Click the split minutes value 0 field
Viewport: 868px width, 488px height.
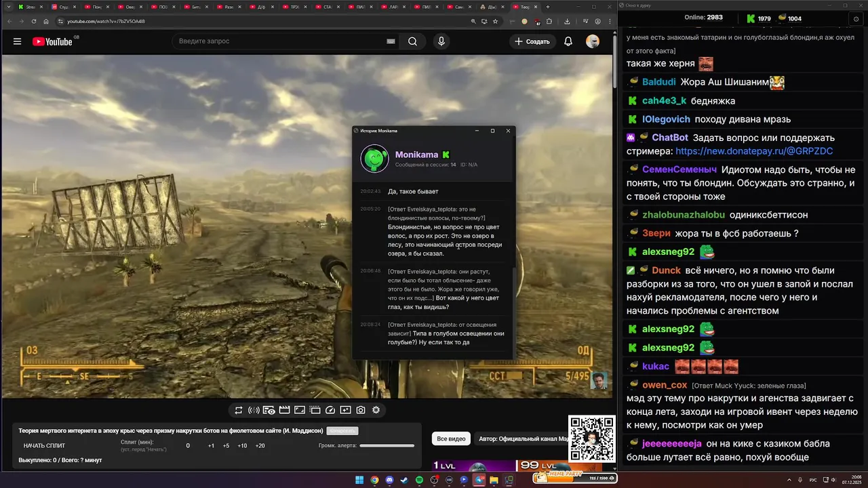tap(188, 445)
